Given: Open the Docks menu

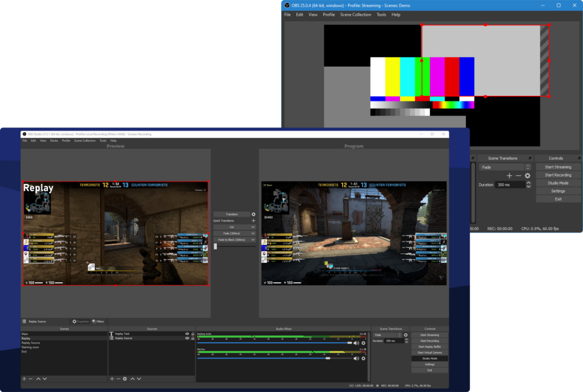Looking at the screenshot, I should [x=54, y=140].
